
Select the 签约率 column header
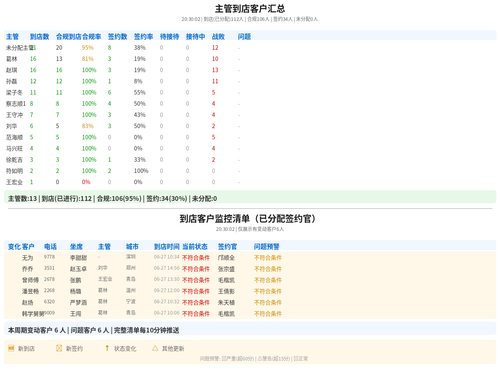point(143,37)
